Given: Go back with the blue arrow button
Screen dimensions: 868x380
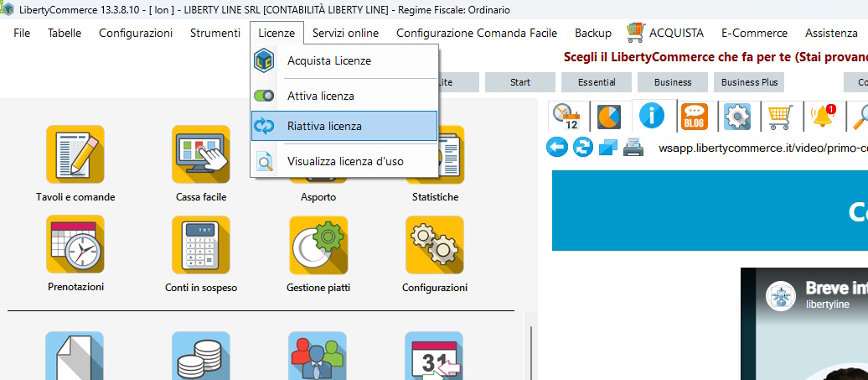Looking at the screenshot, I should point(557,148).
